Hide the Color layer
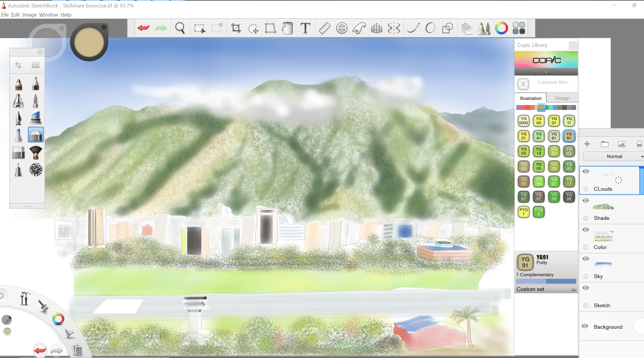 [x=586, y=230]
